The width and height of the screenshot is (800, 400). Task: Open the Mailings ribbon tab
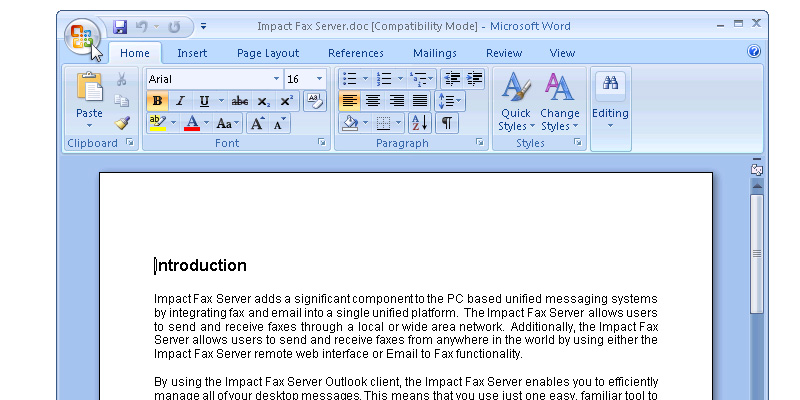[433, 53]
